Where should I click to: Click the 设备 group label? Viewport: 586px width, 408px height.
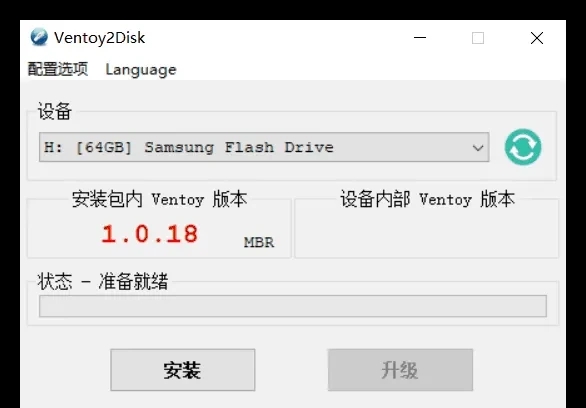point(55,111)
